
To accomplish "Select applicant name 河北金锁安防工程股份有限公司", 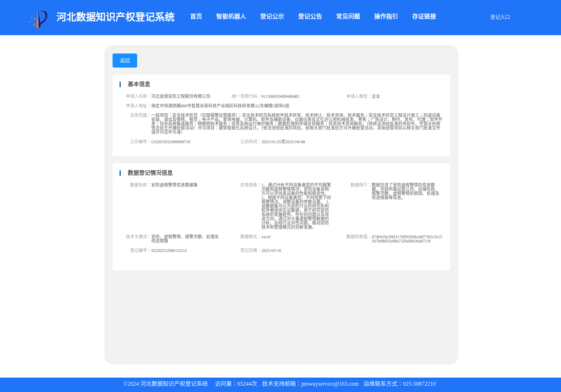I will (181, 96).
